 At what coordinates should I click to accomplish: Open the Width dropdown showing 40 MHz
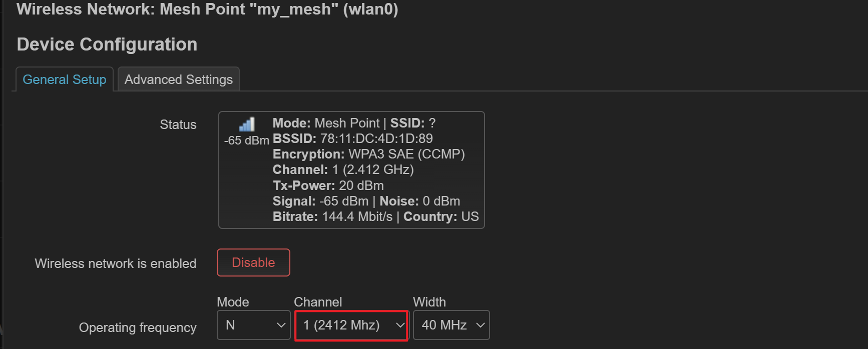(451, 325)
